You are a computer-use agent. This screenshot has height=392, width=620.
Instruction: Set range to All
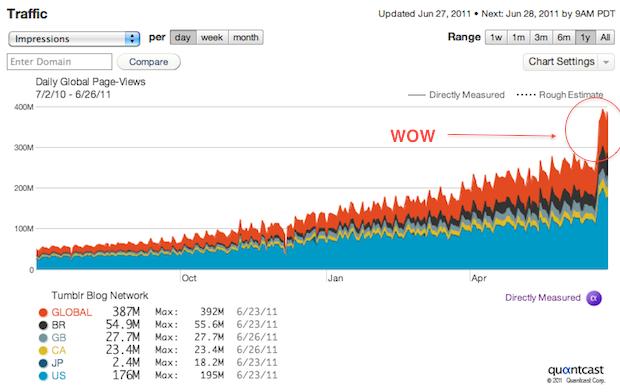605,38
